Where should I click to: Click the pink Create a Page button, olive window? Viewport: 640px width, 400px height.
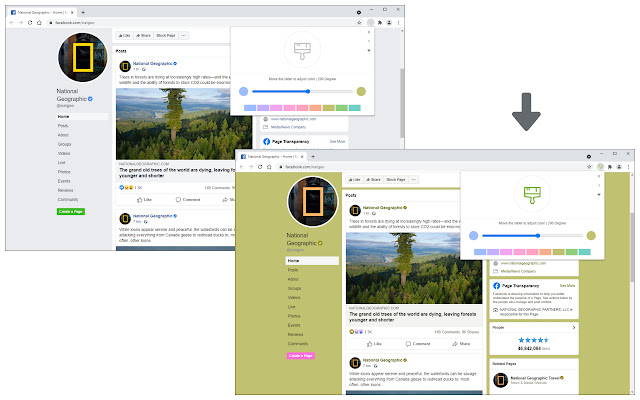(x=301, y=356)
